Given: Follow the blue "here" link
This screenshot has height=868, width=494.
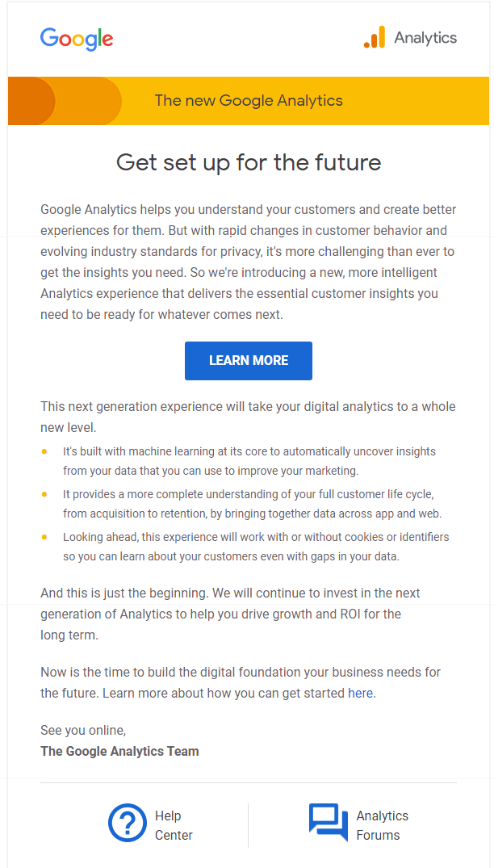Looking at the screenshot, I should coord(360,693).
